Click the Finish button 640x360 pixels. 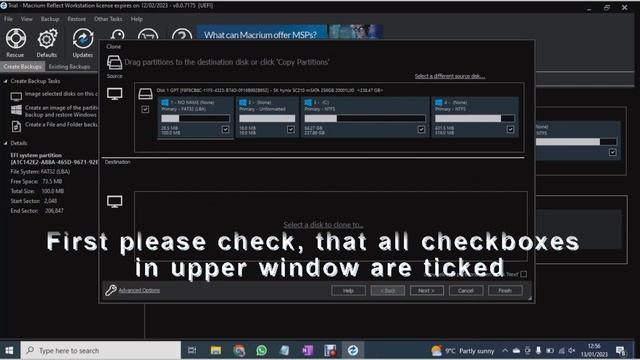[505, 290]
